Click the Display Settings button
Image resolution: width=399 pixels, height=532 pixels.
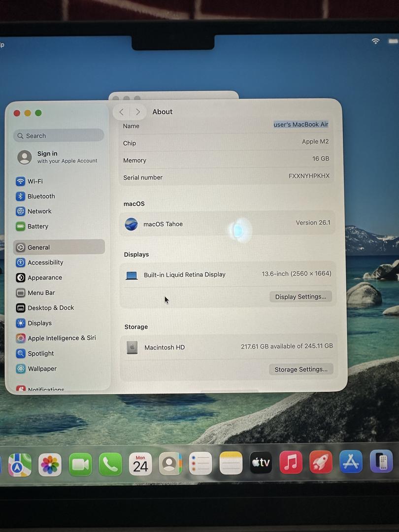300,297
